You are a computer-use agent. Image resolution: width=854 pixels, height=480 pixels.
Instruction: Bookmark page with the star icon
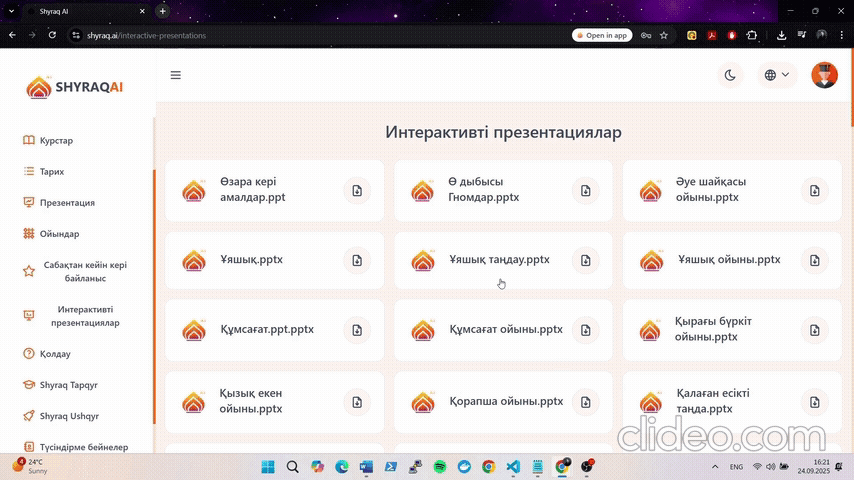[x=664, y=35]
